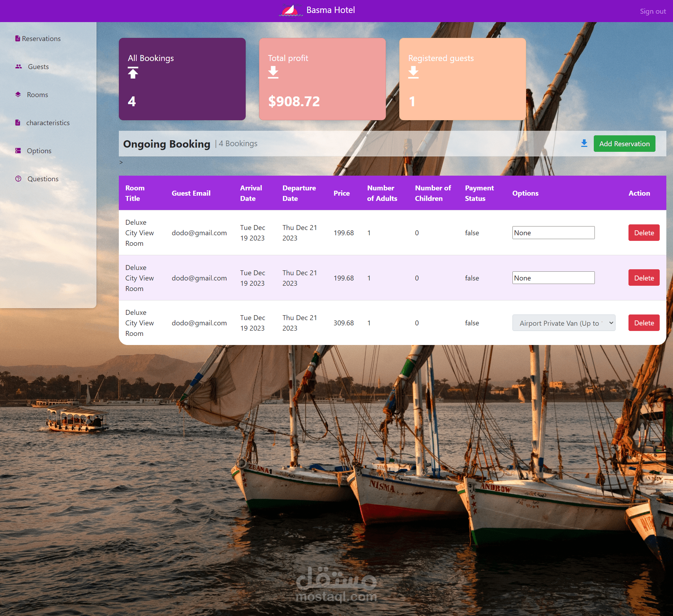Click the first row's None options field
Viewport: 673px width, 616px height.
(x=553, y=233)
